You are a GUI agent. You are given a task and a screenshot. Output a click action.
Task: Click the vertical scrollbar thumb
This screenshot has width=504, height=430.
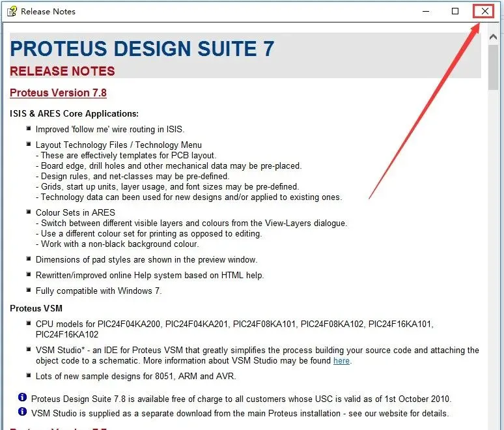coord(493,67)
